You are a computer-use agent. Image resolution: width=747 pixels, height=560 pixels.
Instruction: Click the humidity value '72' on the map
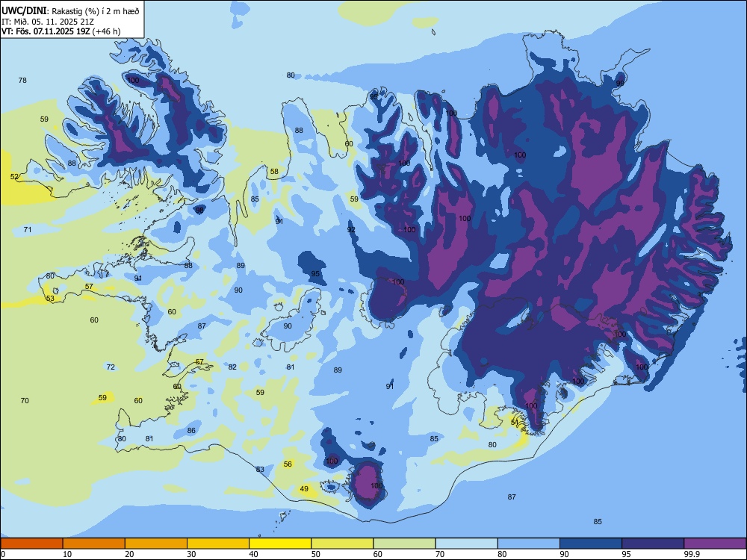111,367
